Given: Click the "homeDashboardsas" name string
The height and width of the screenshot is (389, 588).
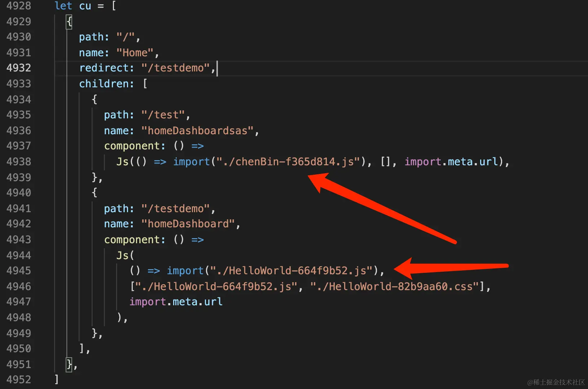Looking at the screenshot, I should click(x=198, y=131).
